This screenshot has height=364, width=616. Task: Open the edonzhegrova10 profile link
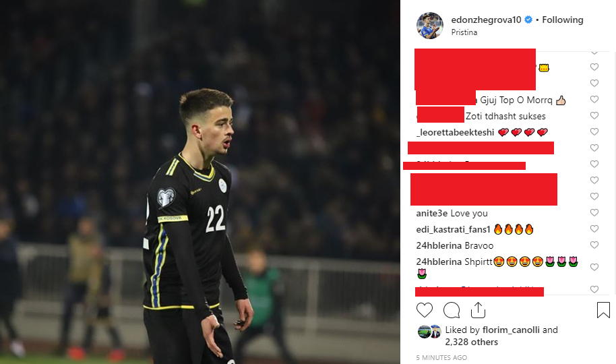486,20
